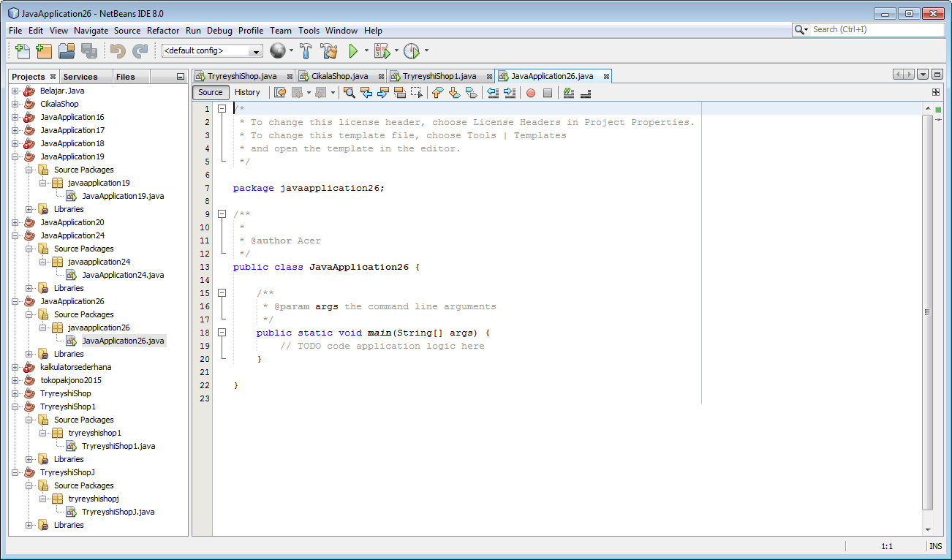
Task: Toggle Rectangular Selection mode
Action: 416,93
